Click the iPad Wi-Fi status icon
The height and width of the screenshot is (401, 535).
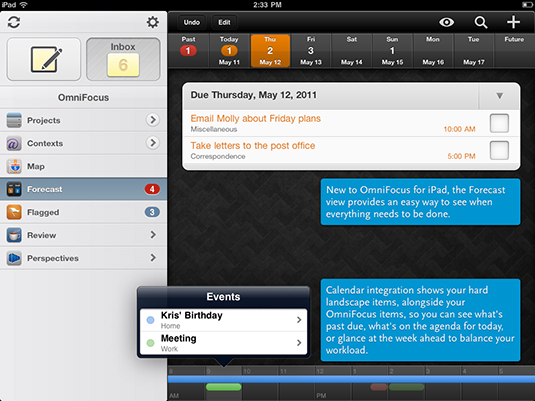[24, 5]
